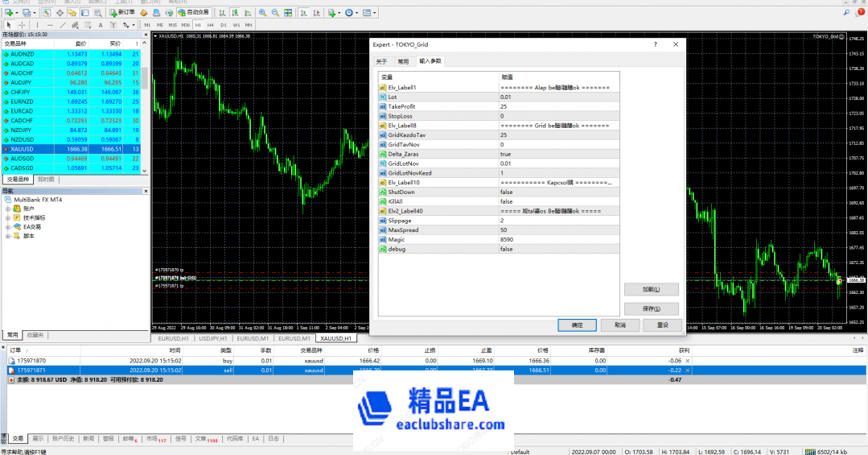Toggle the Data Window crosshair-circle icon
The width and height of the screenshot is (868, 455).
click(60, 12)
